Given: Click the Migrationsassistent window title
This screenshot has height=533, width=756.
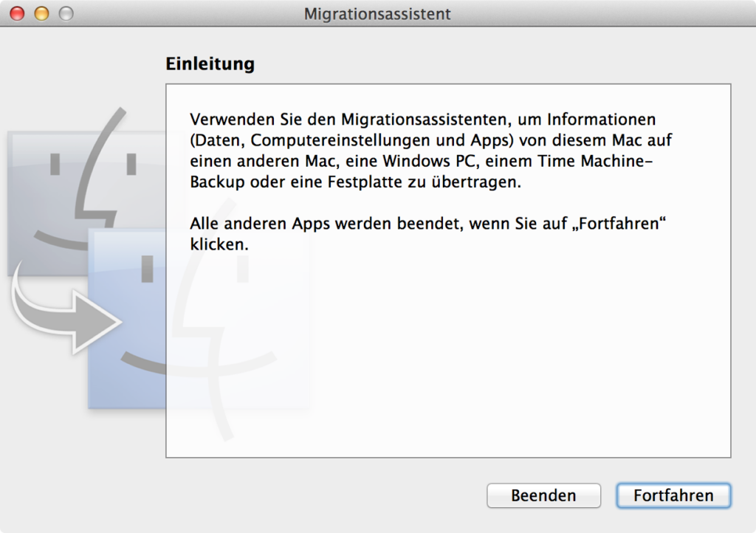Looking at the screenshot, I should click(377, 14).
